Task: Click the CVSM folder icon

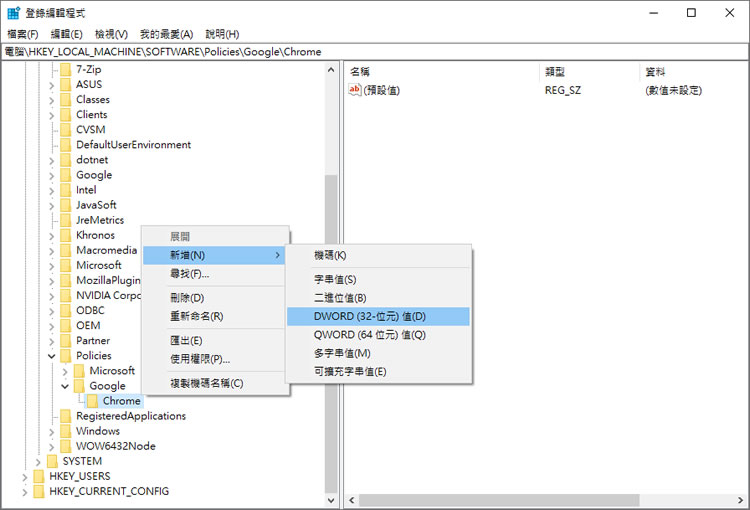Action: coord(66,130)
